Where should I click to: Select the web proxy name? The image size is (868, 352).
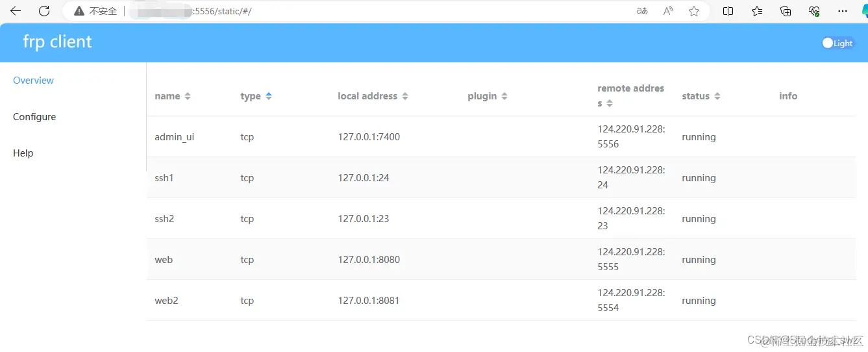(x=164, y=260)
